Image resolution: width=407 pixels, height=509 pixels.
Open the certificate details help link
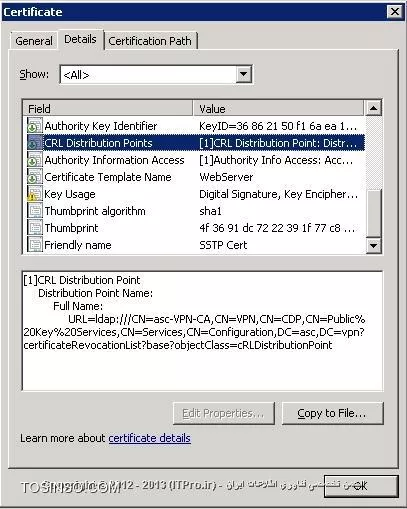pos(150,438)
